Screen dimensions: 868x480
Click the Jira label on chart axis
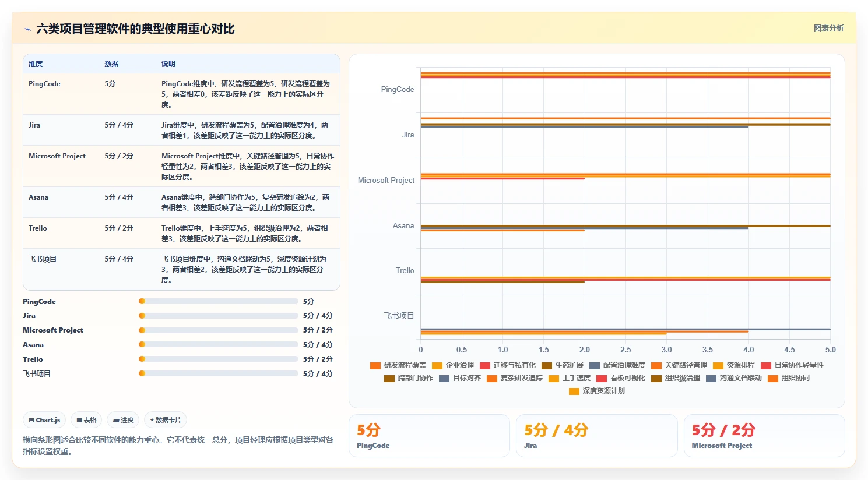tap(408, 135)
